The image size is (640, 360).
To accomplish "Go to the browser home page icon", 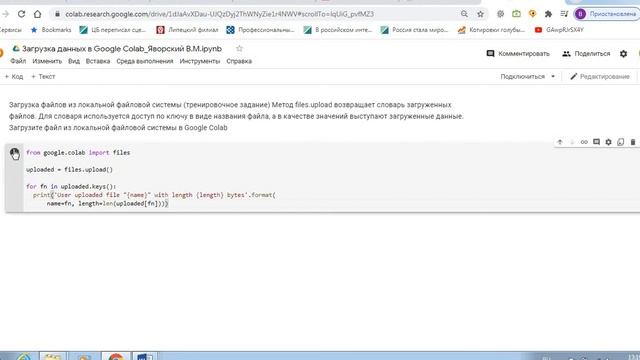I will [x=38, y=14].
